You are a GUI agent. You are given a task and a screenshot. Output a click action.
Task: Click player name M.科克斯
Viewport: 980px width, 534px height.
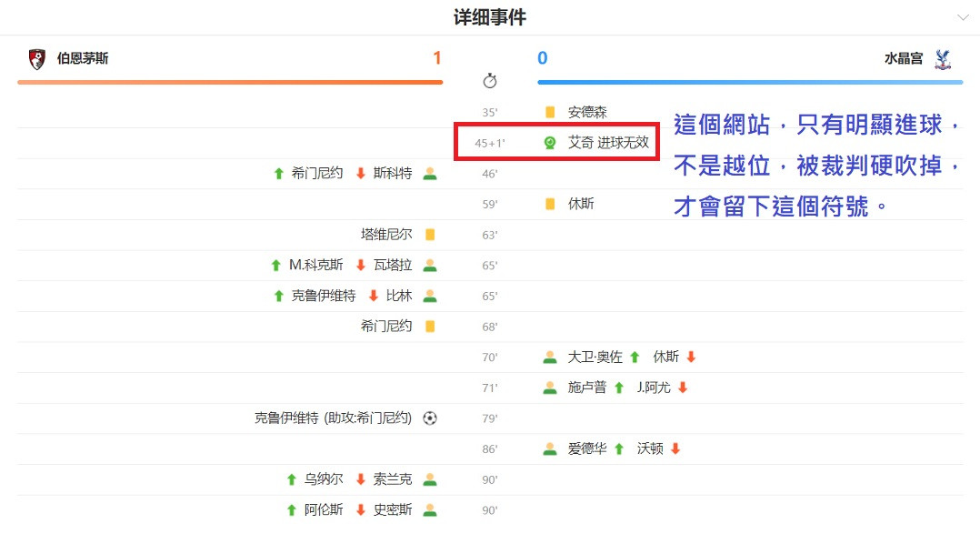point(315,265)
